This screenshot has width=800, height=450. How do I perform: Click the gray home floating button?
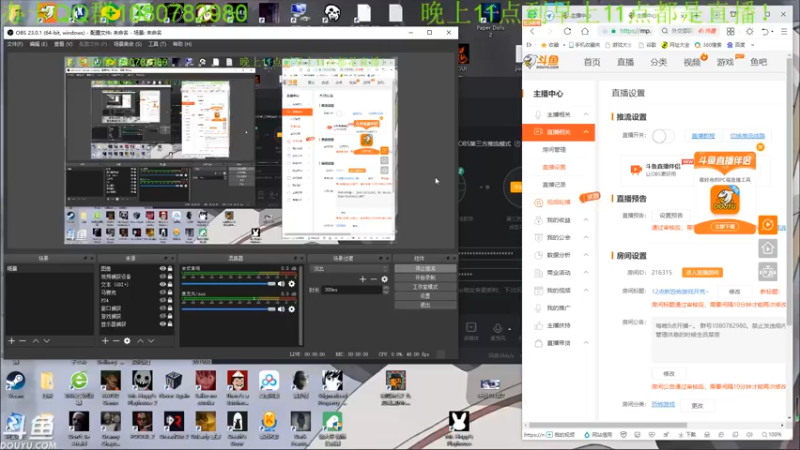(768, 248)
